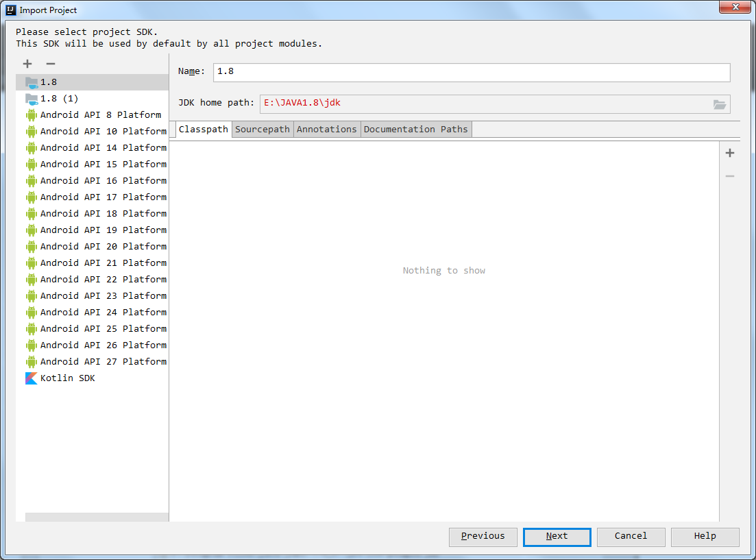Select the 1.8 (1) JDK folder icon
Screen dimensions: 756x560
pyautogui.click(x=32, y=99)
